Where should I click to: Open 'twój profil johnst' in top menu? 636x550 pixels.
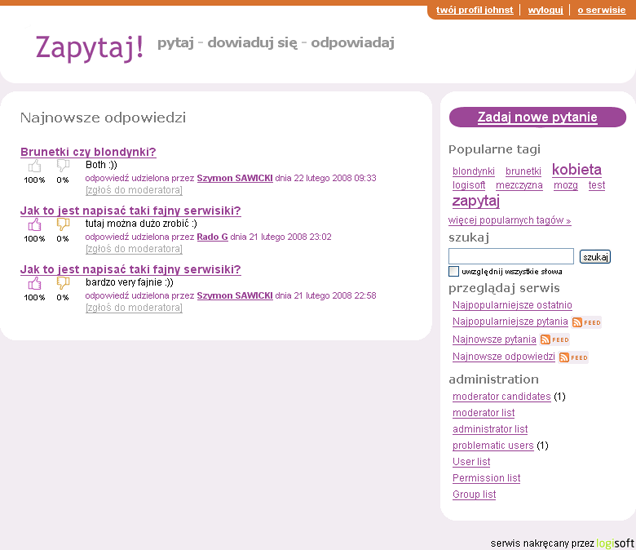pyautogui.click(x=474, y=10)
